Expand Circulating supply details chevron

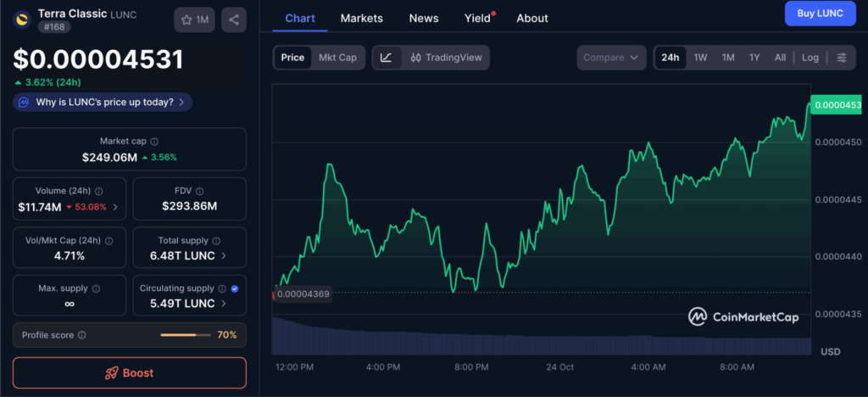pyautogui.click(x=224, y=304)
